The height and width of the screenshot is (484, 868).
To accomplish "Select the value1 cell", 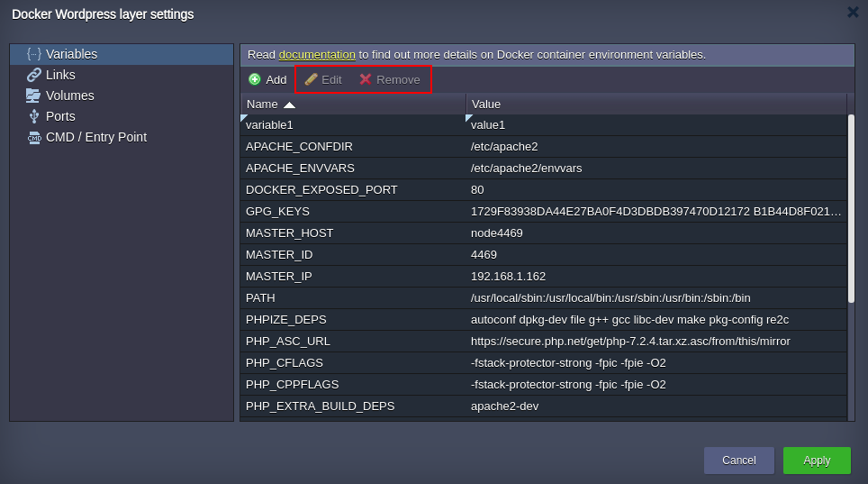I will point(656,125).
